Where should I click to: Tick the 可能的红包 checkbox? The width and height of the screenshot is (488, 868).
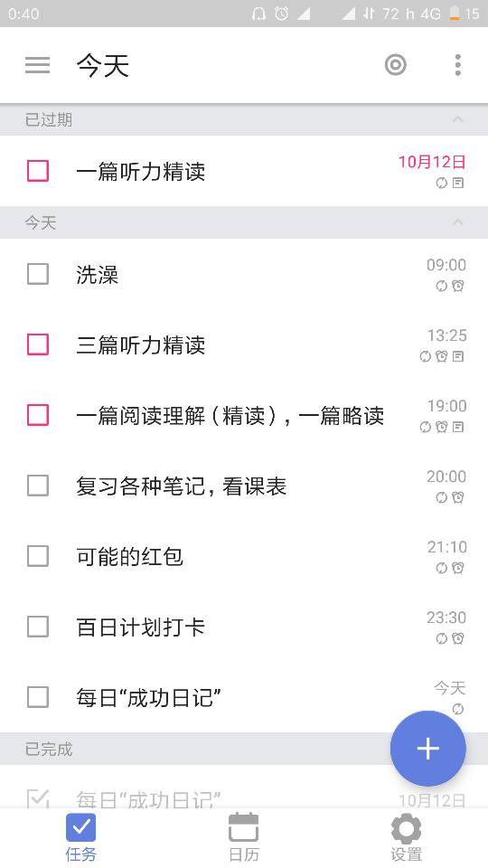pos(38,556)
